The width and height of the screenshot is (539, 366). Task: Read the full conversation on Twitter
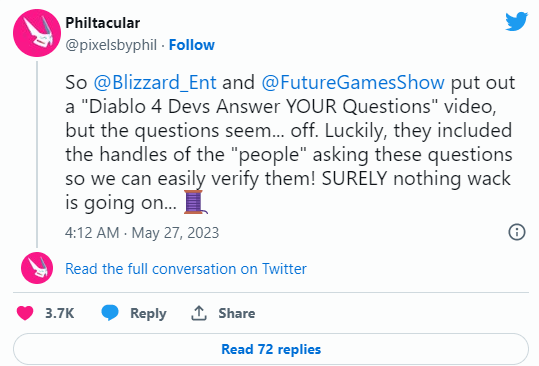coord(186,269)
